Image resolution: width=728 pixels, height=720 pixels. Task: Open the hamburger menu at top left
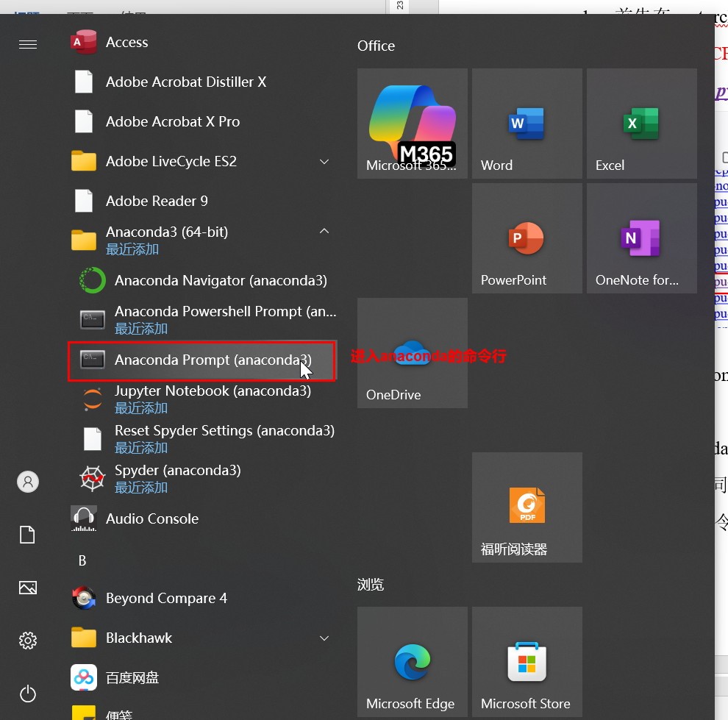tap(28, 44)
